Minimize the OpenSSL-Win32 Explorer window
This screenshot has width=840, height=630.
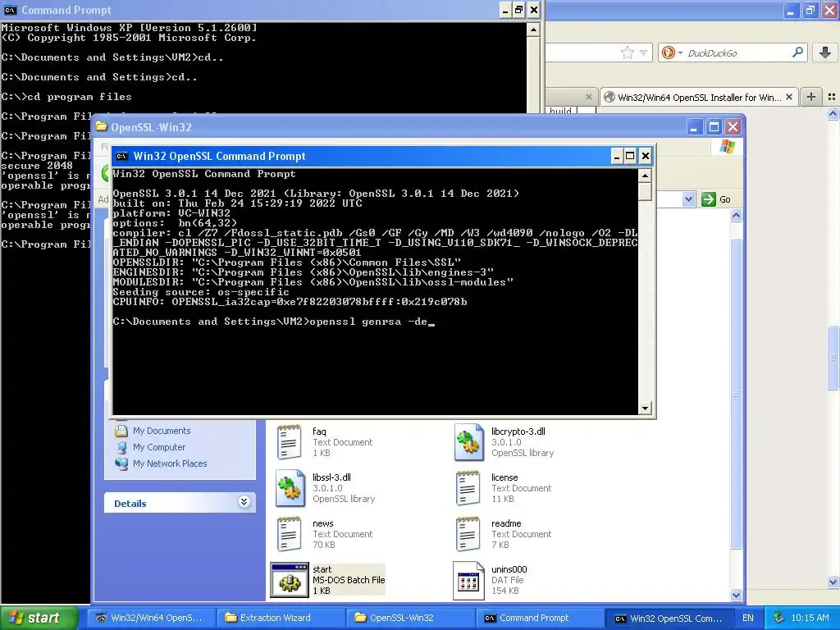[x=695, y=127]
